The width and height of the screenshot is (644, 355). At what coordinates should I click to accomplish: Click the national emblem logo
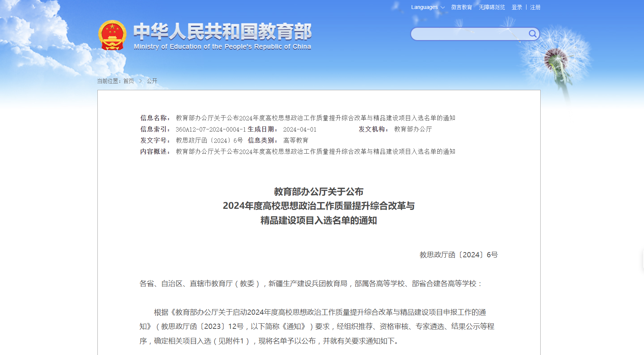tap(112, 35)
